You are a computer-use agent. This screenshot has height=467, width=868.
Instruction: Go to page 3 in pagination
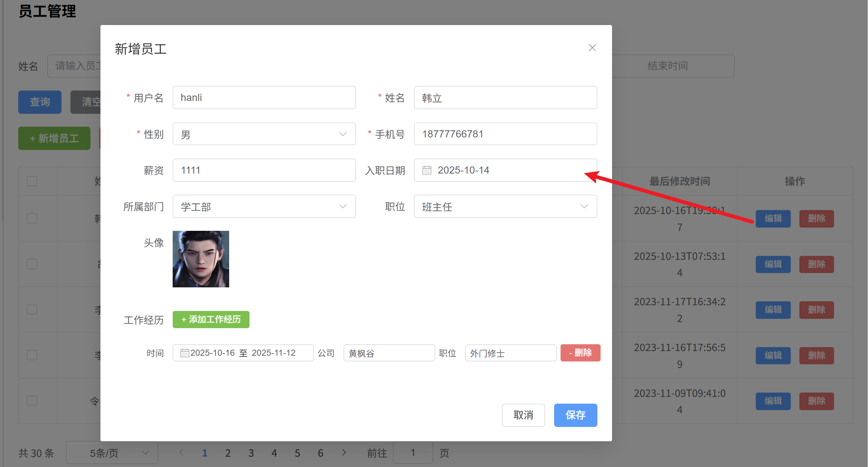pos(251,453)
